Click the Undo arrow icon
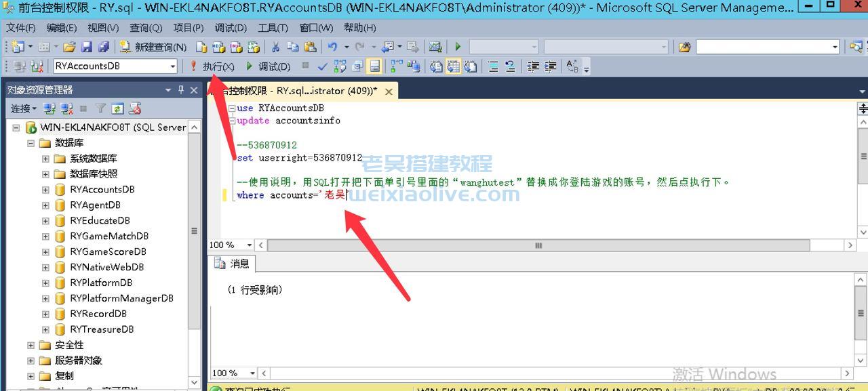Screen dimensions: 868x391 click(x=332, y=47)
